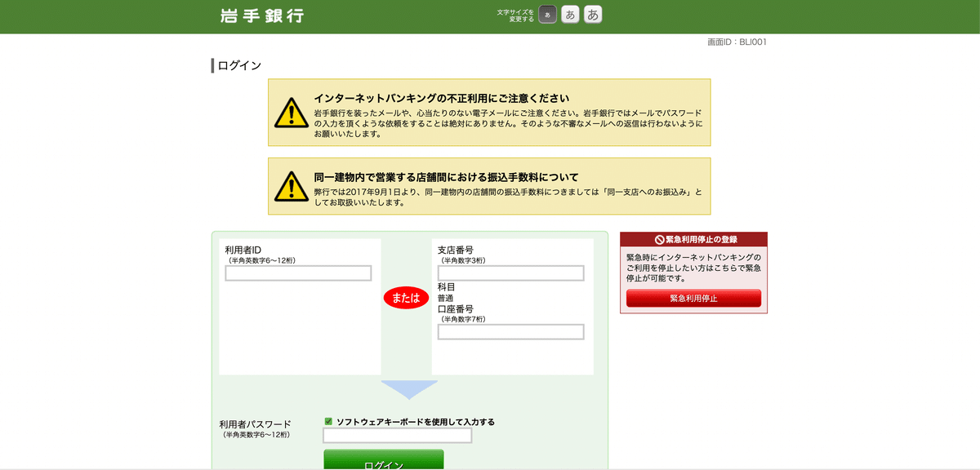Toggle the ソフトウェアキーボード checkbox
Screen dimensions: 980x470
click(x=328, y=422)
